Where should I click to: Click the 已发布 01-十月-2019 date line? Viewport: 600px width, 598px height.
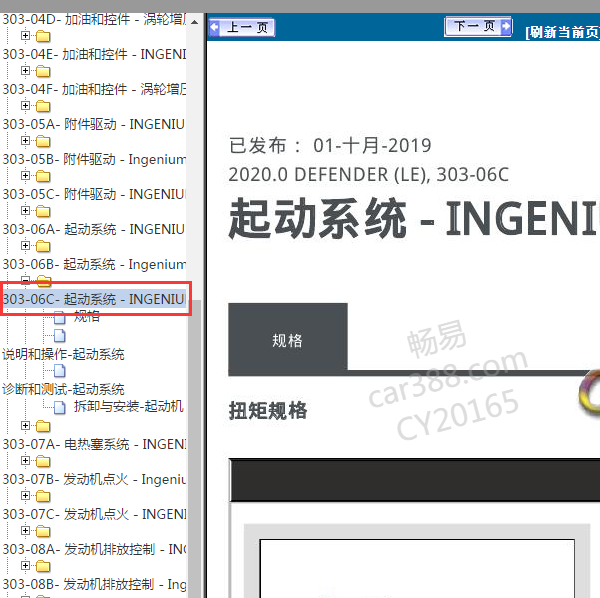[330, 145]
